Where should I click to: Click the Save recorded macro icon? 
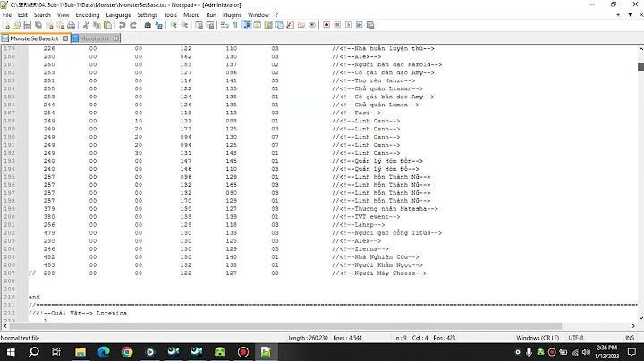tap(370, 25)
